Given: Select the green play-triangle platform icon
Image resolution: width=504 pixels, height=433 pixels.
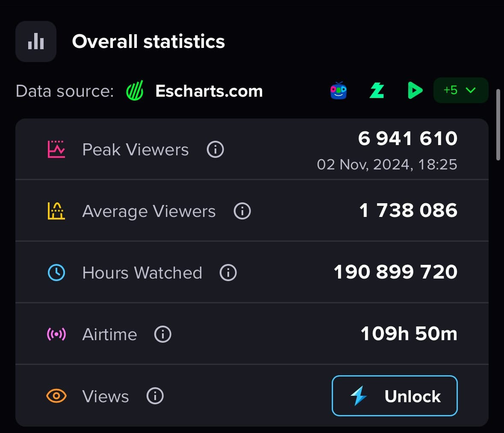Looking at the screenshot, I should tap(415, 90).
